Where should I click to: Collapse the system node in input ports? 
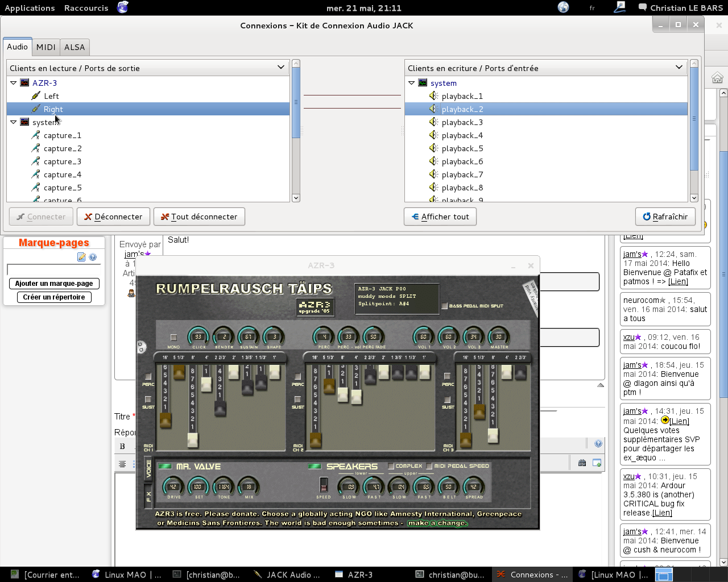click(x=412, y=83)
